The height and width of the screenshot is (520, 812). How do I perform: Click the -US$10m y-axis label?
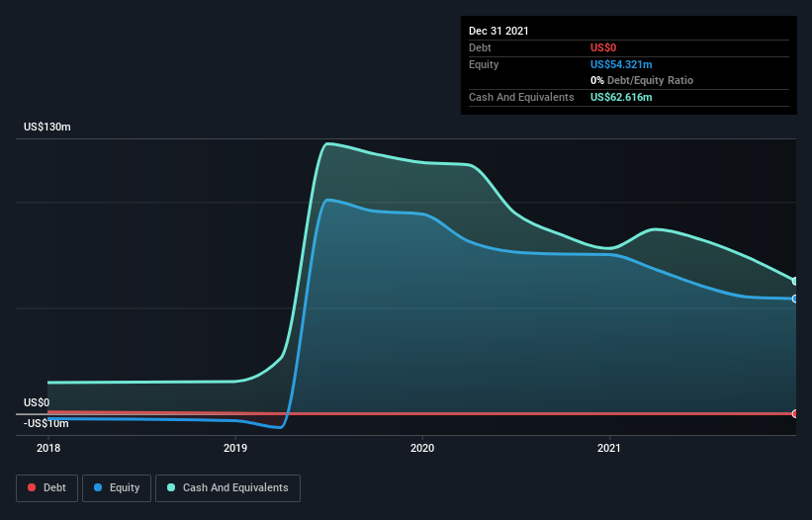[x=46, y=424]
